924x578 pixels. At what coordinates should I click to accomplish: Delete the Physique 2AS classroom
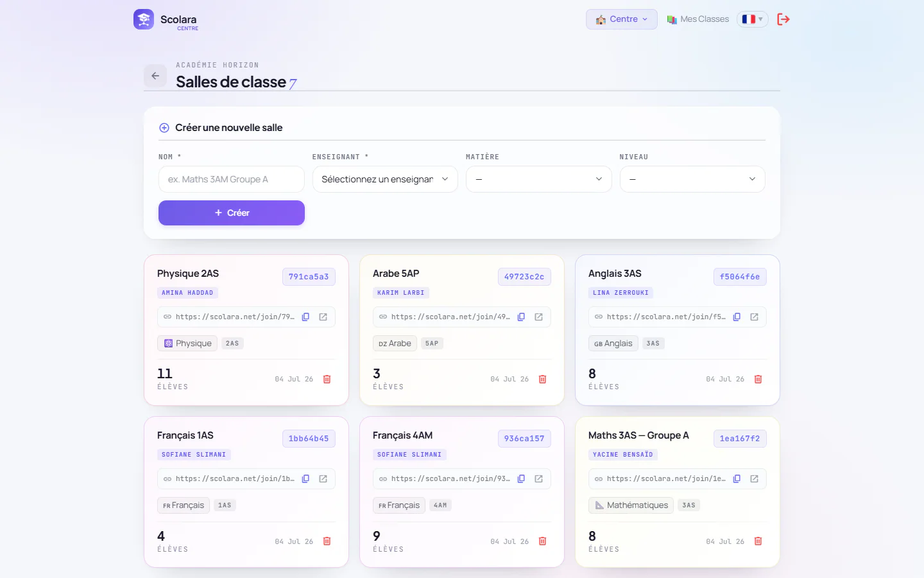pyautogui.click(x=327, y=379)
